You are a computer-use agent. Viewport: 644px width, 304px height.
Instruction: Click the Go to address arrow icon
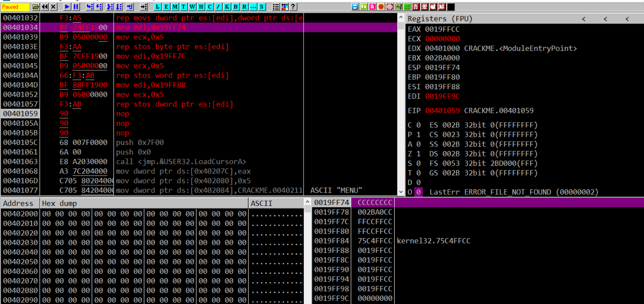[x=144, y=7]
